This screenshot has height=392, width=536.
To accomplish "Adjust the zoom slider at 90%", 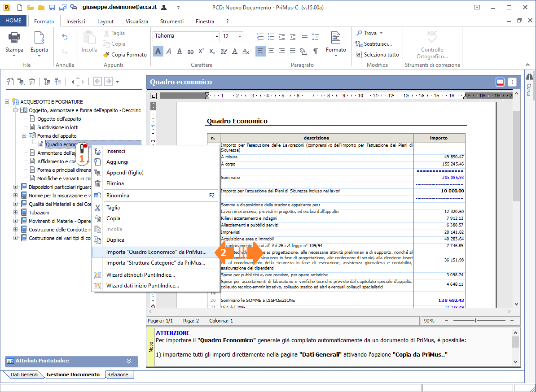I will (x=475, y=321).
